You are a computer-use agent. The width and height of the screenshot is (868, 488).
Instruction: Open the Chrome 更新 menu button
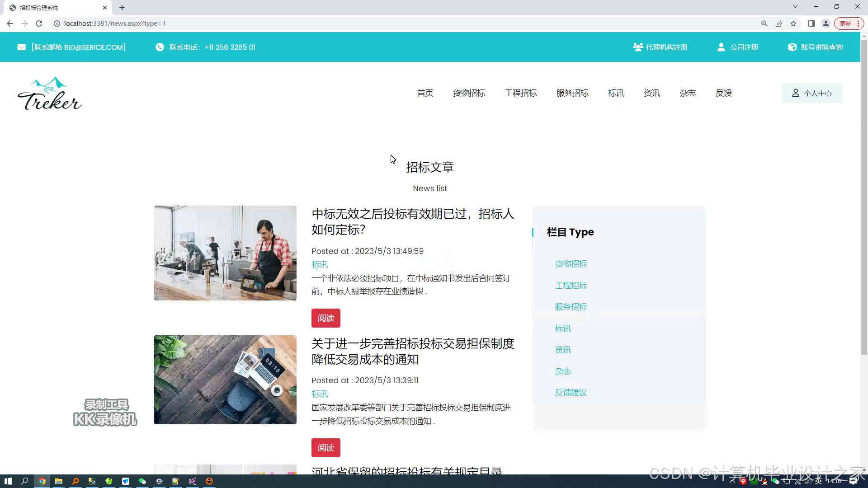[849, 23]
